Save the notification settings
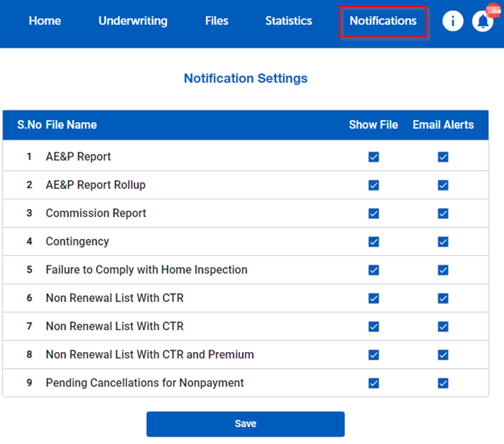This screenshot has height=444, width=504. click(246, 424)
